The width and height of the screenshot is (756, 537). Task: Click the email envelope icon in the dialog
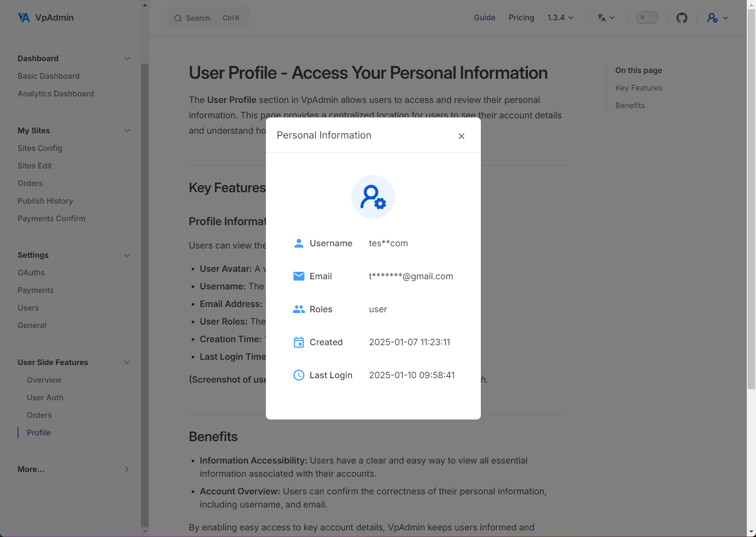pyautogui.click(x=299, y=276)
